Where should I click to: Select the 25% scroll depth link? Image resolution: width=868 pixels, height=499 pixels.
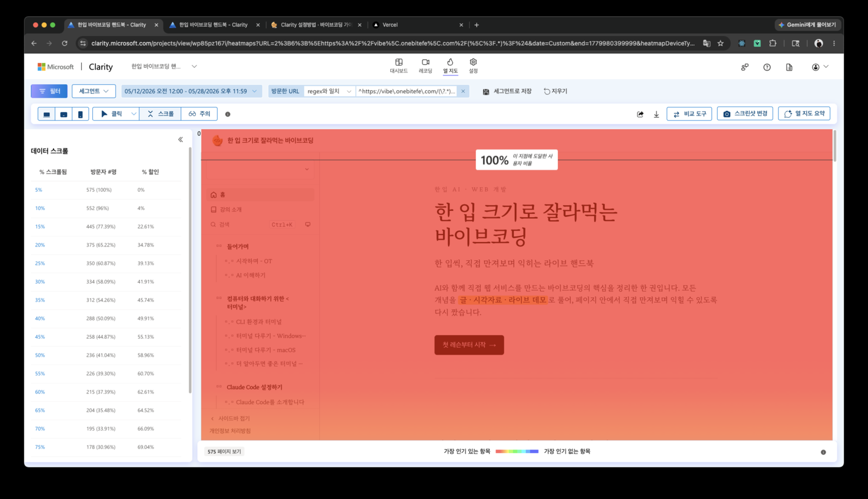[x=40, y=263]
